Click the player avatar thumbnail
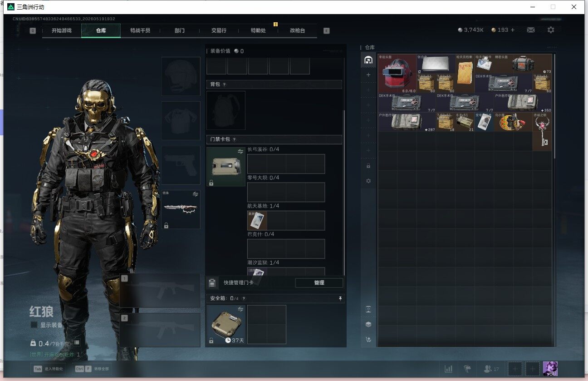The width and height of the screenshot is (588, 381). click(x=550, y=369)
